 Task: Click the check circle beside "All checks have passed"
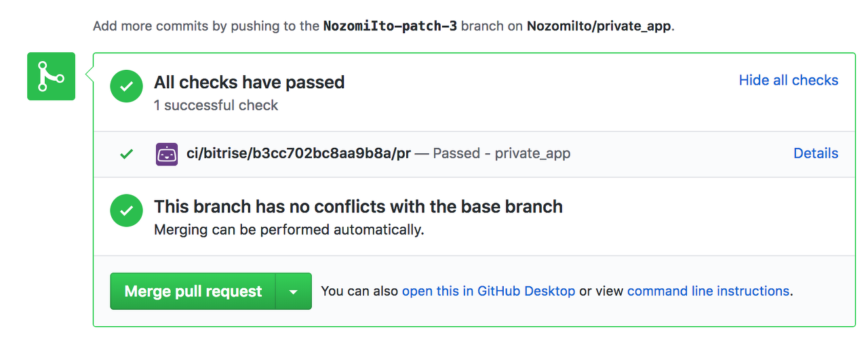tap(127, 87)
